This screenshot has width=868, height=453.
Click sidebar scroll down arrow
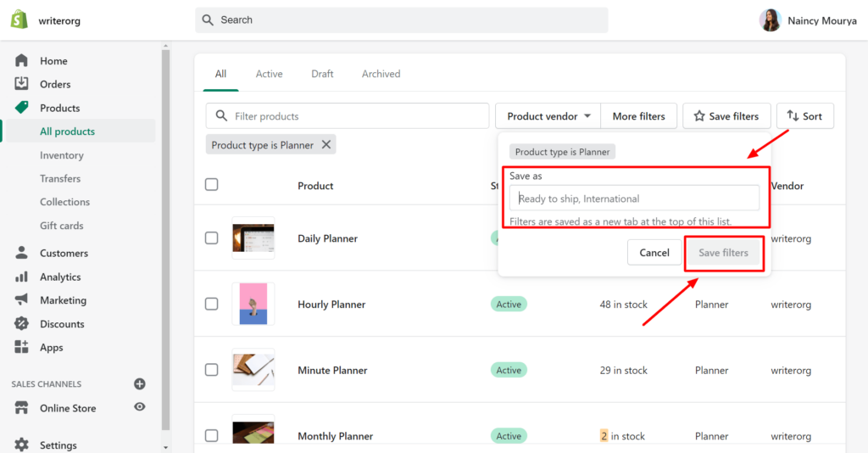(165, 447)
